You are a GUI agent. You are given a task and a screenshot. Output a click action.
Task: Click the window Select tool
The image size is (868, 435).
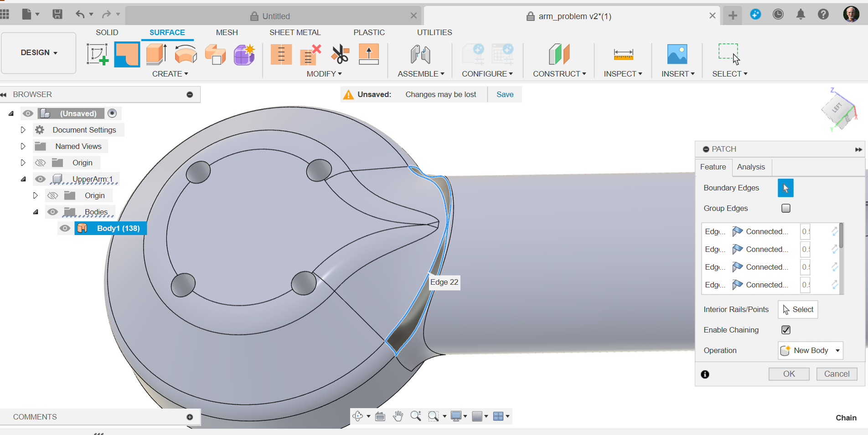pos(729,54)
